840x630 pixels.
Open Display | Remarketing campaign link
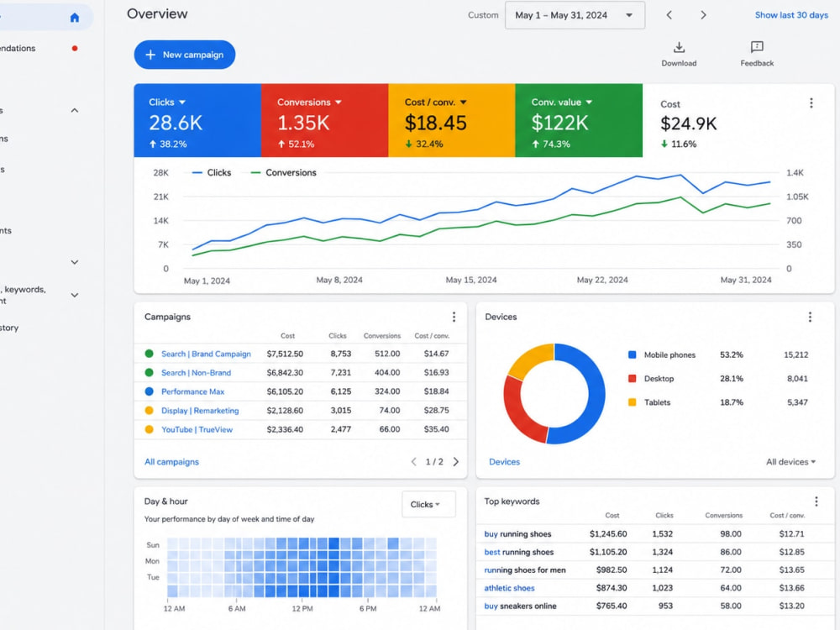pyautogui.click(x=200, y=411)
